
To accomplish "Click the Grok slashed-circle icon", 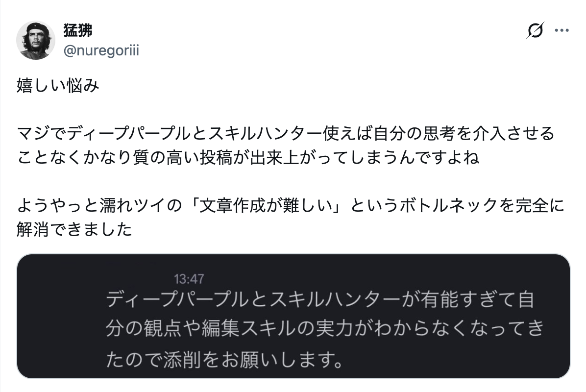I will click(x=535, y=31).
